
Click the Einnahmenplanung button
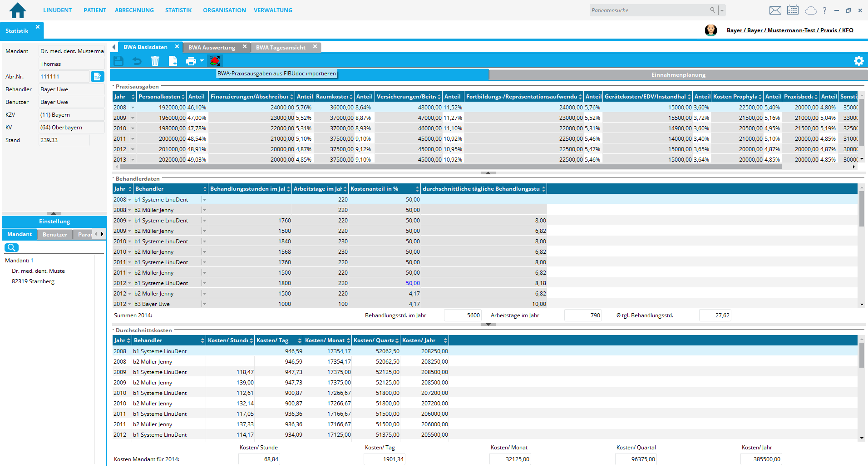[678, 75]
